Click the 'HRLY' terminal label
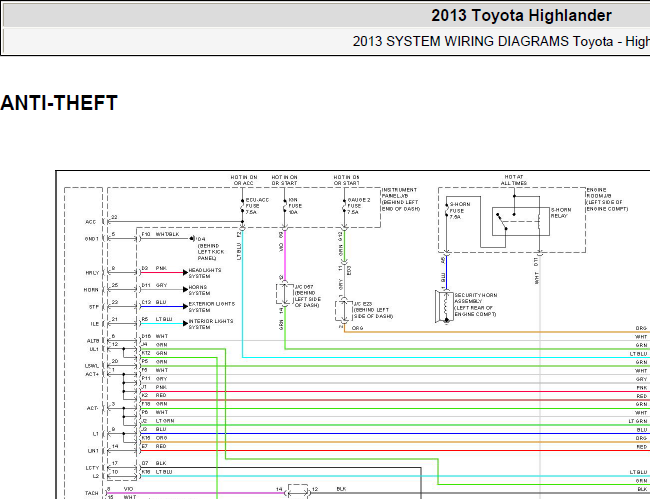Viewport: 650px width, 499px height. (x=92, y=273)
